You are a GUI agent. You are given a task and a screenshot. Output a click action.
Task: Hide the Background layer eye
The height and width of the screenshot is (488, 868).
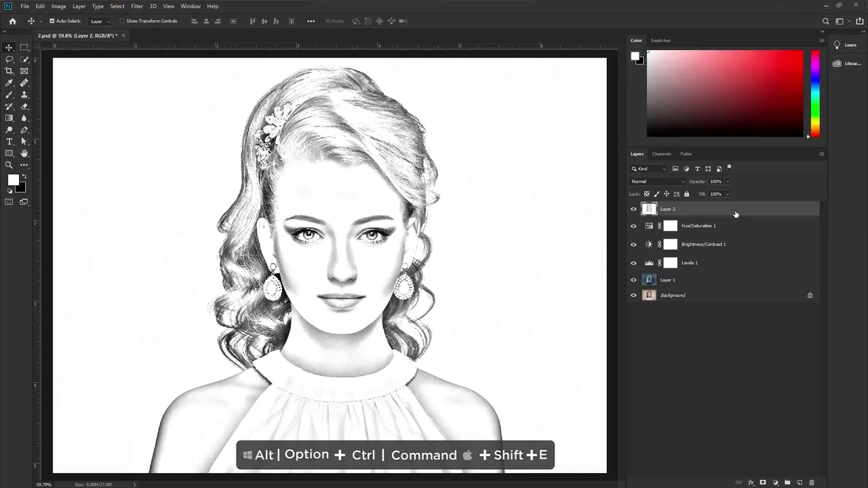pos(634,296)
